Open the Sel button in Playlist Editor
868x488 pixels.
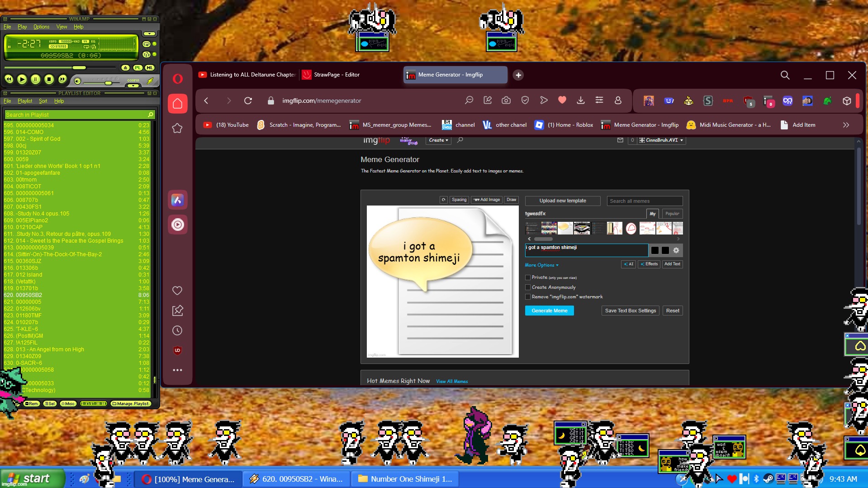[50, 403]
